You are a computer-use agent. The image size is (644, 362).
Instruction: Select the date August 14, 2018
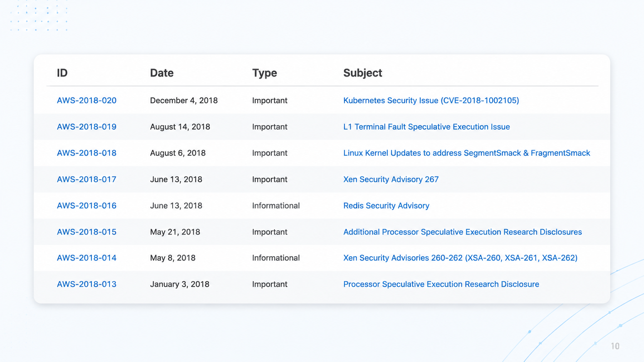pyautogui.click(x=180, y=127)
